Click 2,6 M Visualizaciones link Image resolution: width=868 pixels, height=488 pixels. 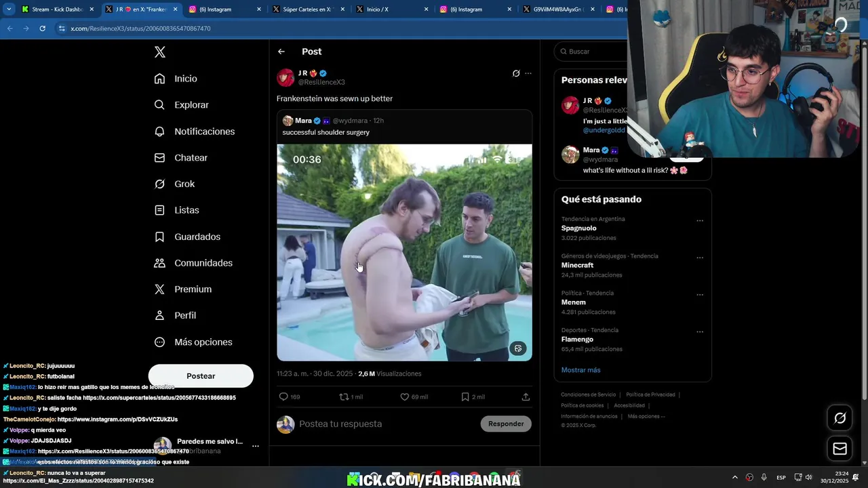pyautogui.click(x=390, y=373)
